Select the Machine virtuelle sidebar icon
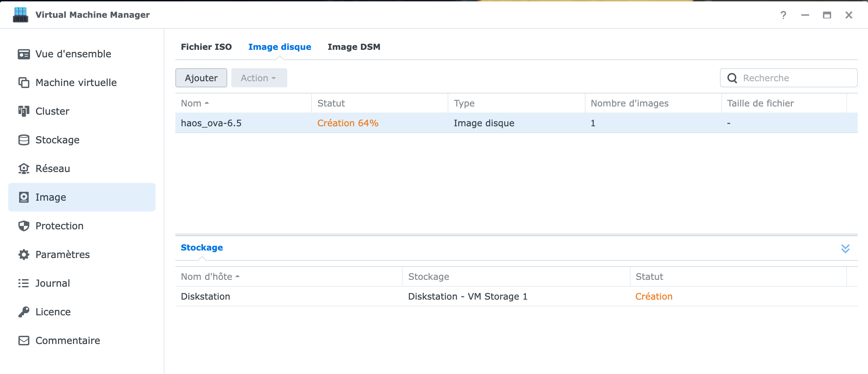 coord(24,83)
